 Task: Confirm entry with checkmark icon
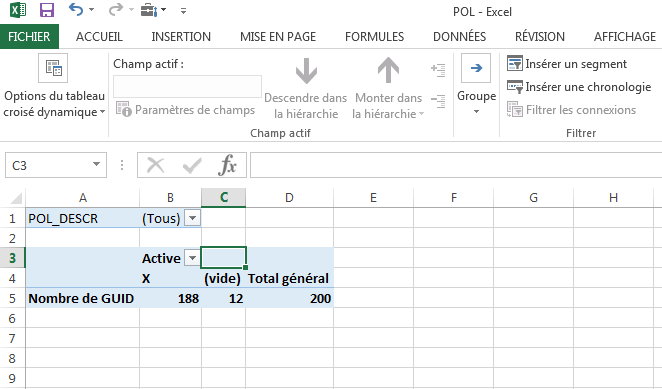(x=192, y=165)
